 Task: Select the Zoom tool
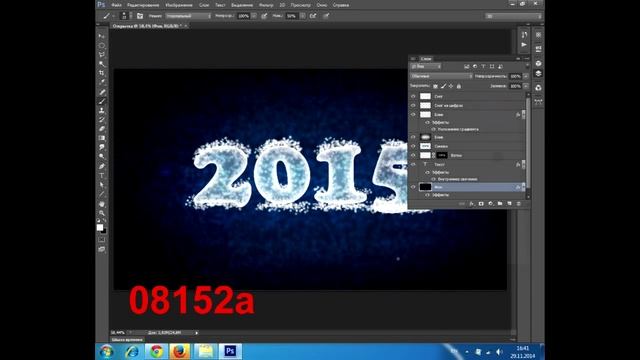tap(102, 213)
